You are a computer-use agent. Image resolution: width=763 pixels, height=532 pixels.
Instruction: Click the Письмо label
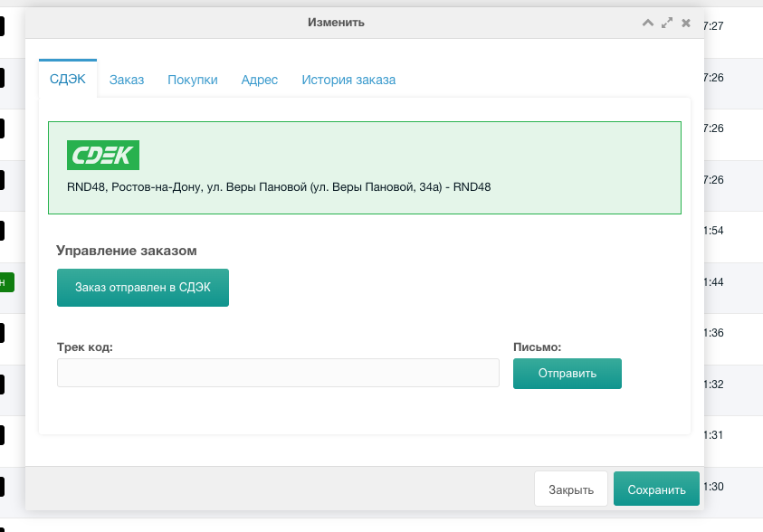point(538,347)
